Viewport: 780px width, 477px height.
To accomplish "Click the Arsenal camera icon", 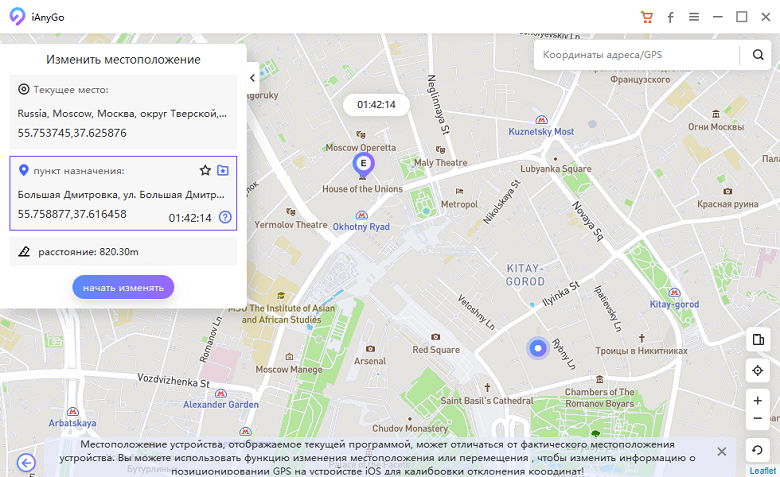I will pyautogui.click(x=370, y=349).
